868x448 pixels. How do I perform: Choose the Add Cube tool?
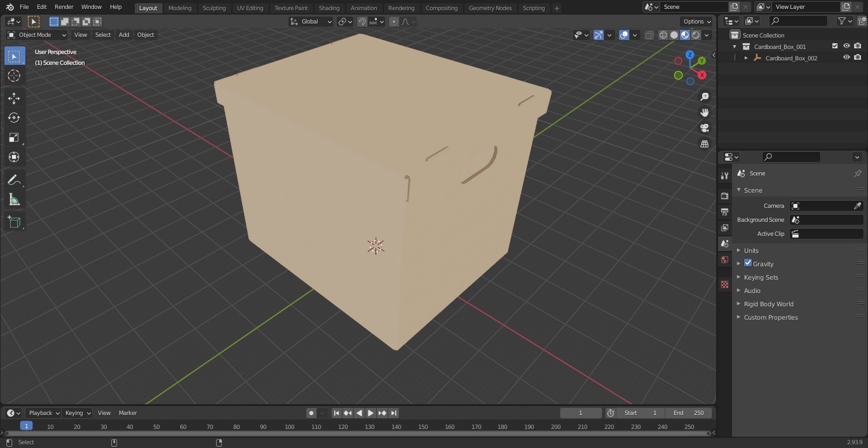14,222
